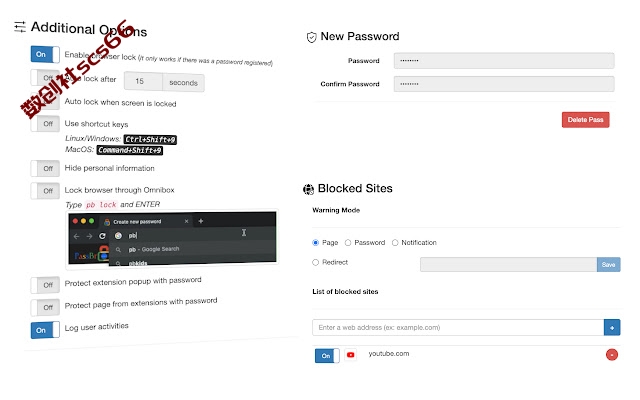Focus the Confirm Password field
Viewport: 640px width, 400px height.
[x=504, y=84]
